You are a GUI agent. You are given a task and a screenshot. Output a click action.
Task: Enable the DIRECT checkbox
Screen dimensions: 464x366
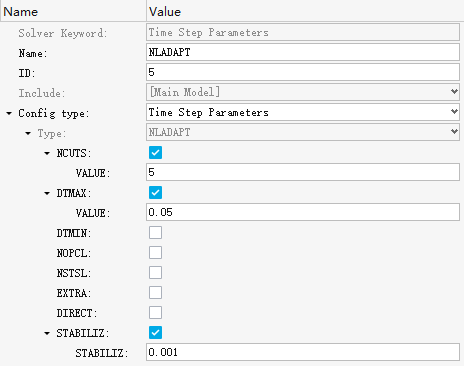[x=155, y=313]
